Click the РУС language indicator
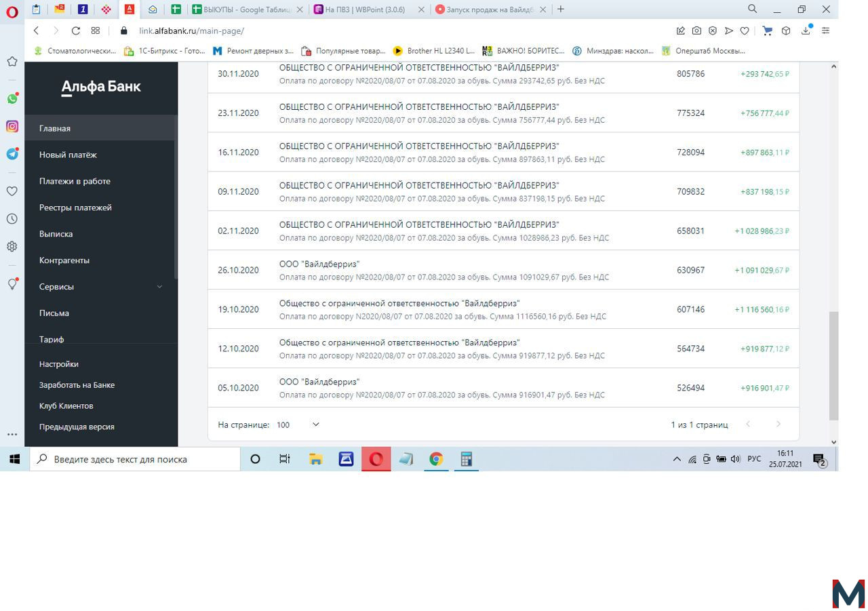868x611 pixels. pos(754,459)
